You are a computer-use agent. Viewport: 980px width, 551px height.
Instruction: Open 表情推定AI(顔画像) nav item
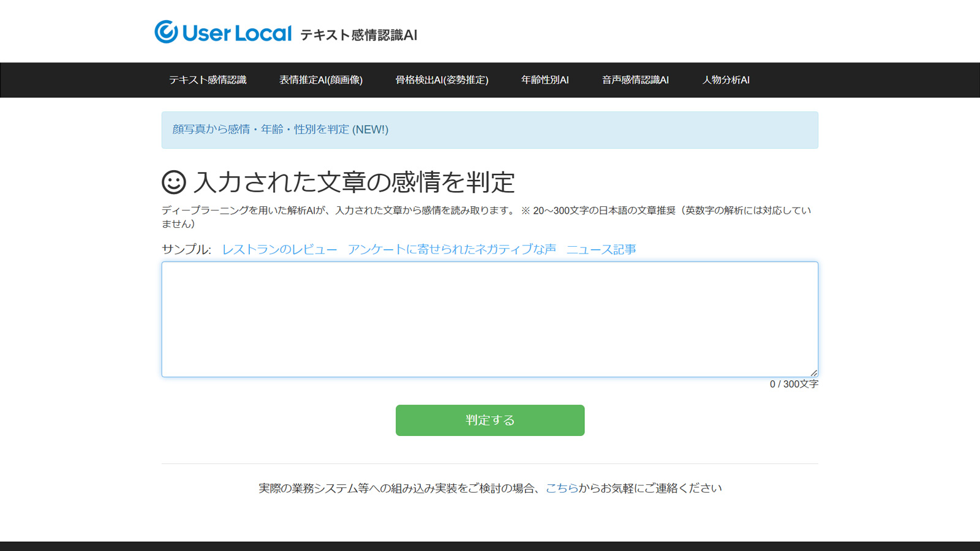321,80
